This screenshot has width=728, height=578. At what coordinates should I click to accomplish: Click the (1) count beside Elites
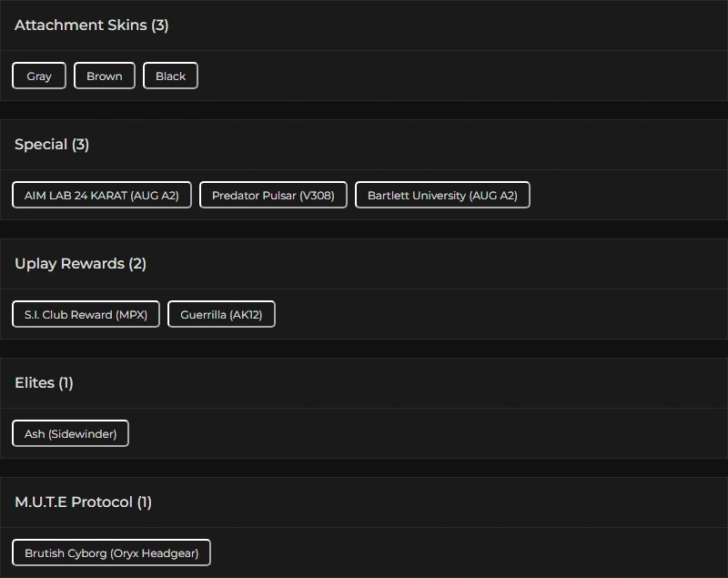(x=66, y=383)
